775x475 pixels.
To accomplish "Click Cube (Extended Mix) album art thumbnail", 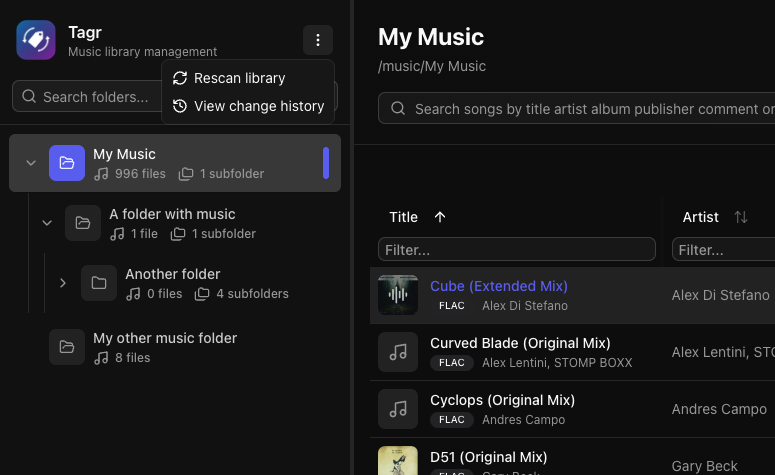I will (398, 295).
